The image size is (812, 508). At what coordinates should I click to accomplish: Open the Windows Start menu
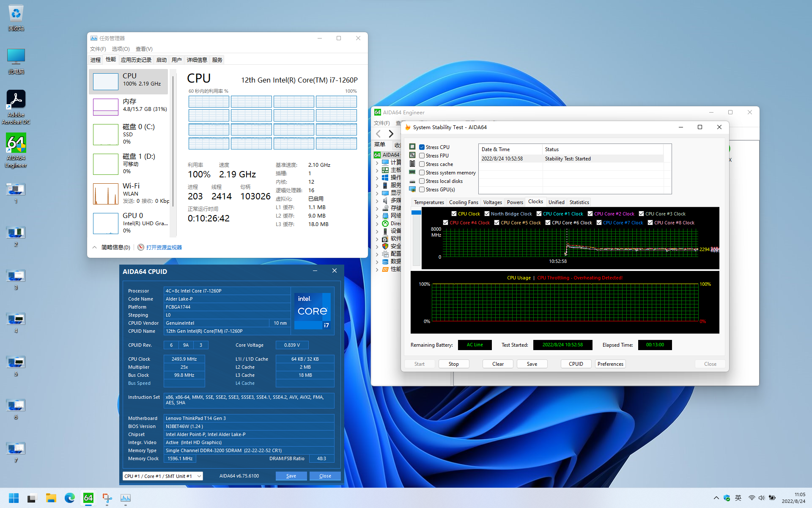pos(14,498)
